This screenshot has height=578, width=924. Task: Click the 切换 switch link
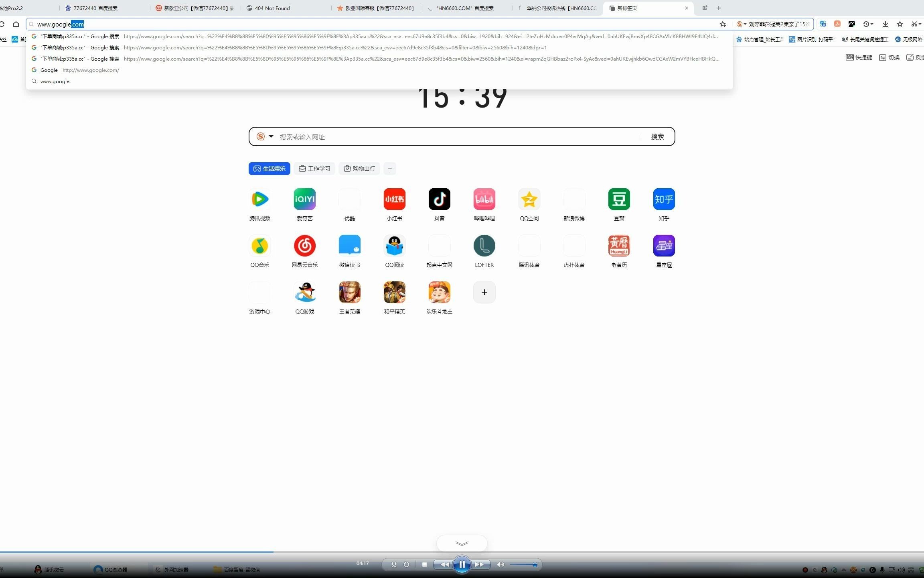click(890, 57)
